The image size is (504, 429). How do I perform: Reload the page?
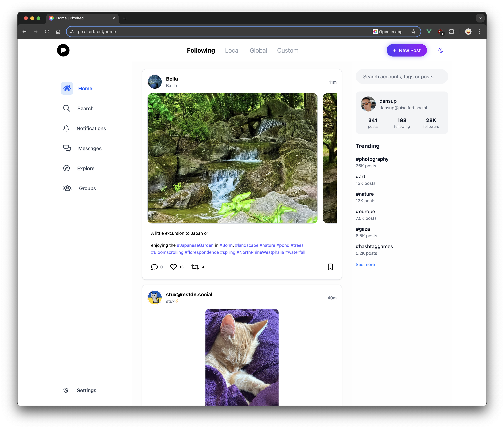[47, 32]
